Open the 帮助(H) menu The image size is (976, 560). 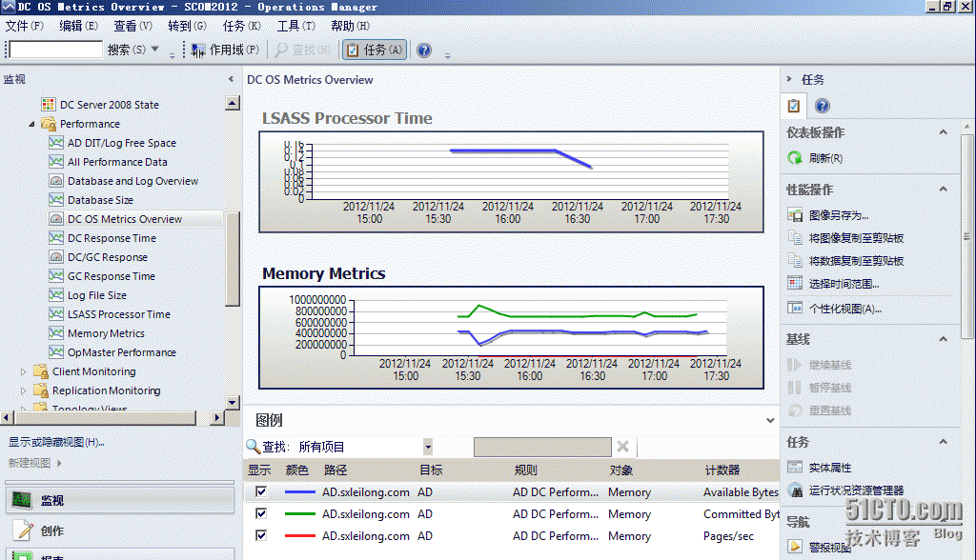(350, 26)
